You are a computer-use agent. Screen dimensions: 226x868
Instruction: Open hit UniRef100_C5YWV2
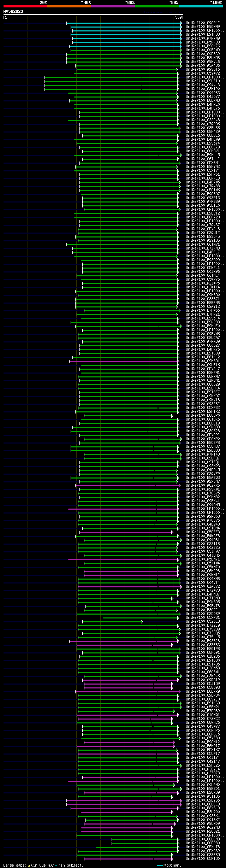[x=203, y=73]
